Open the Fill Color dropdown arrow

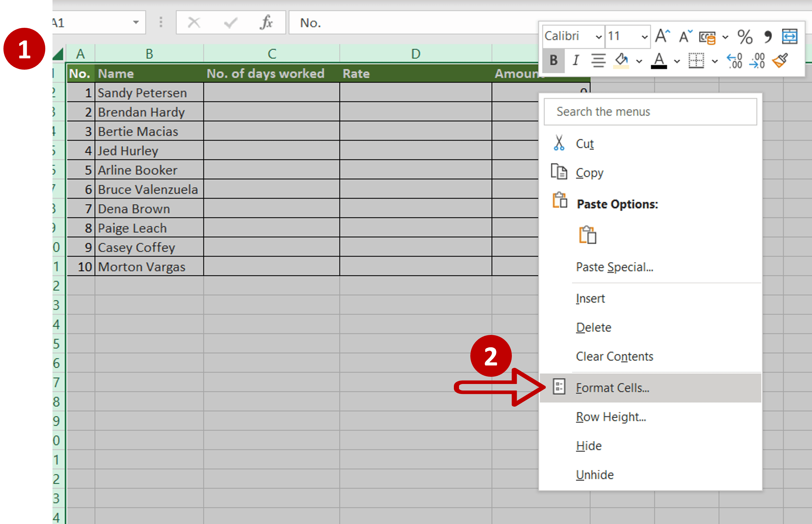tap(638, 61)
